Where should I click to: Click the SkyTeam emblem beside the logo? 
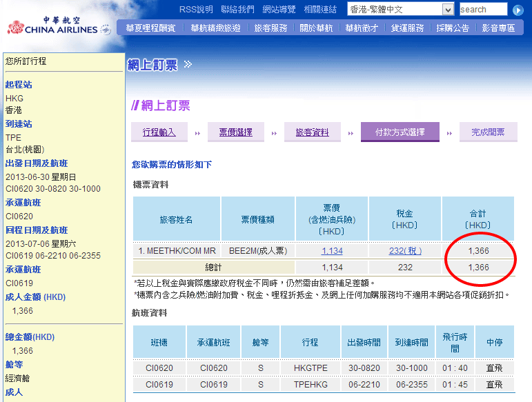pyautogui.click(x=106, y=30)
